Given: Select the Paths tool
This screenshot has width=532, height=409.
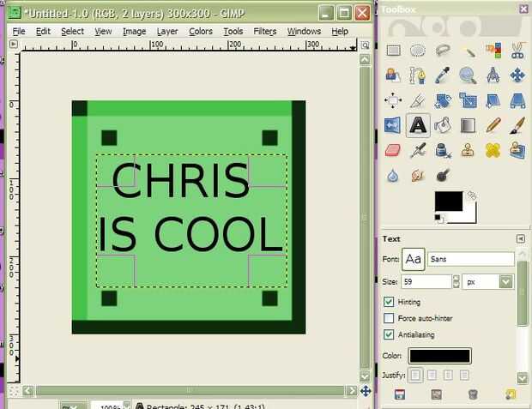Looking at the screenshot, I should tap(418, 75).
